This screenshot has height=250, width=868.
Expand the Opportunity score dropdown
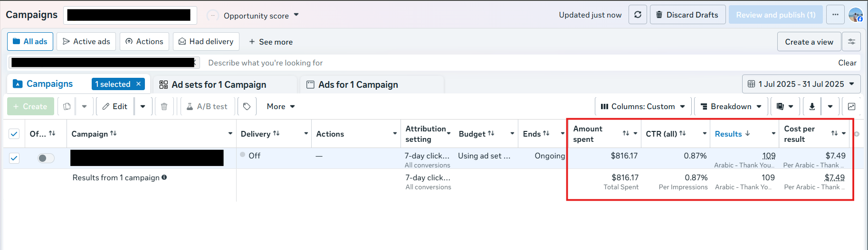tap(296, 15)
